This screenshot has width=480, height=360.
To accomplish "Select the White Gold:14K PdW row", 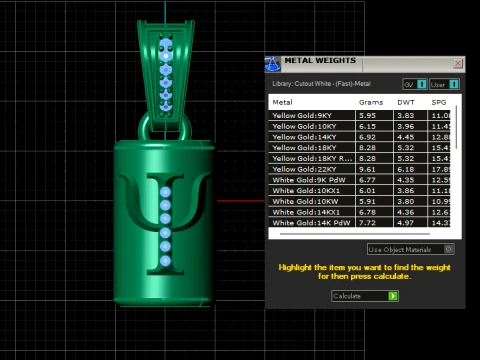I will pyautogui.click(x=359, y=223).
